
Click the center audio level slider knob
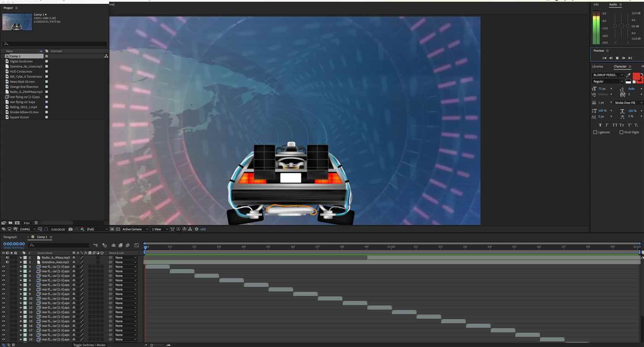click(621, 26)
